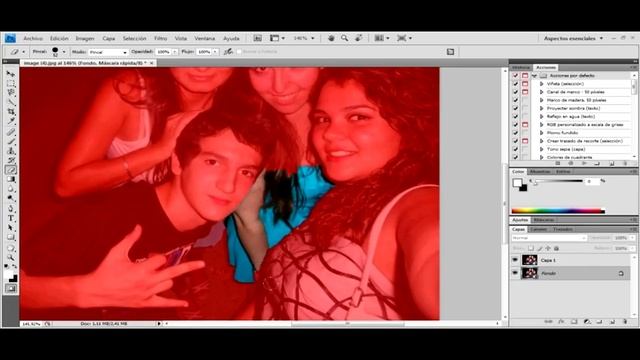Expand Crear trazado de recorte action
The width and height of the screenshot is (640, 360).
coord(542,141)
